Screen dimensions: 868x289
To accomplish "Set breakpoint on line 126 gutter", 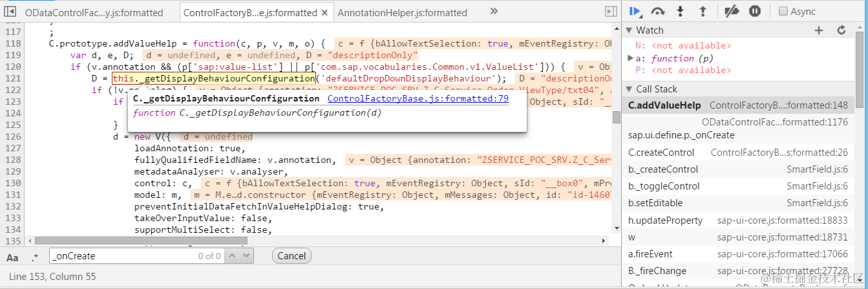I will click(x=12, y=136).
